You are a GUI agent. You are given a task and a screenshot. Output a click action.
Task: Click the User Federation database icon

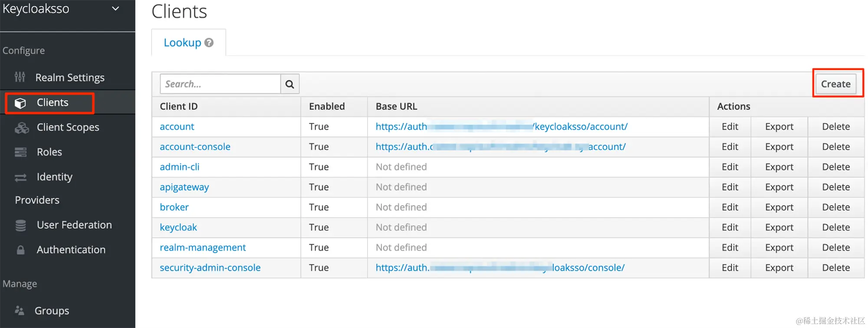click(20, 225)
